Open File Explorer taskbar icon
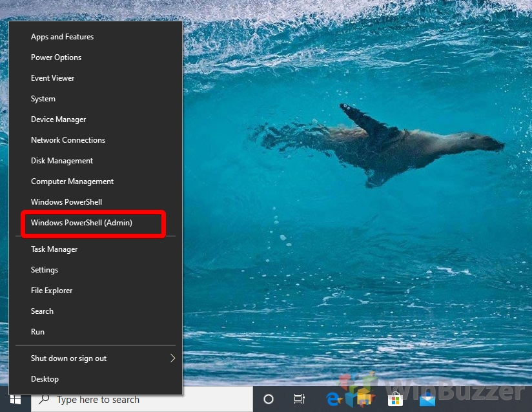Screen dimensions: 532x412 pyautogui.click(x=363, y=400)
